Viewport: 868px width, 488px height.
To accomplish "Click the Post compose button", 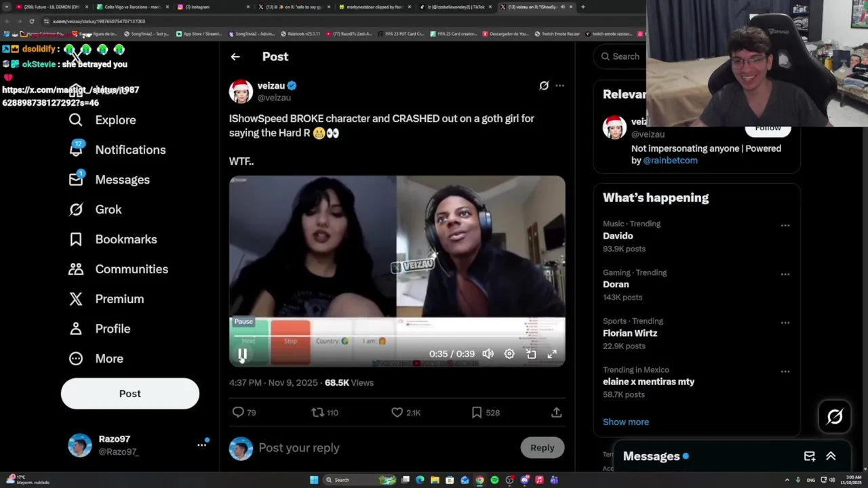I will pyautogui.click(x=130, y=394).
